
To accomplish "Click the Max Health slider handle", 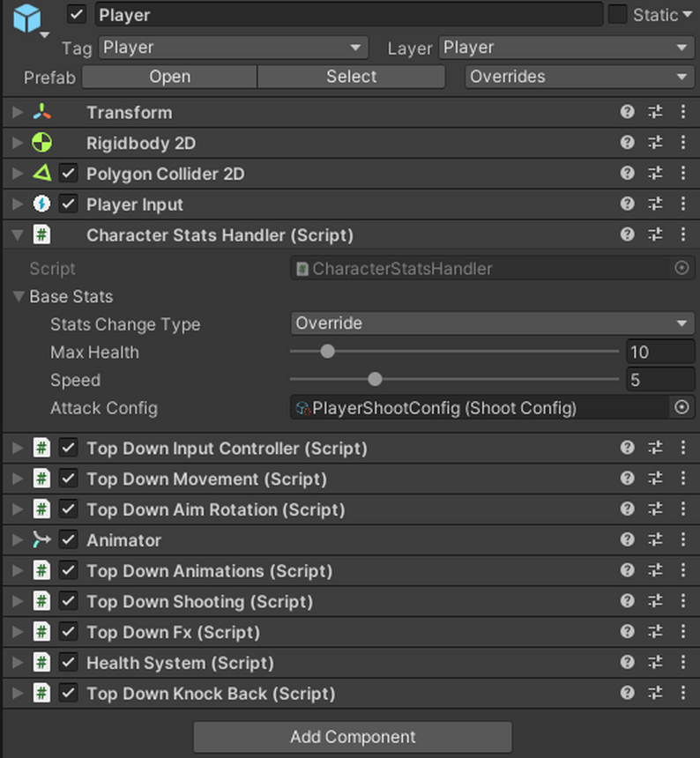I will [327, 352].
